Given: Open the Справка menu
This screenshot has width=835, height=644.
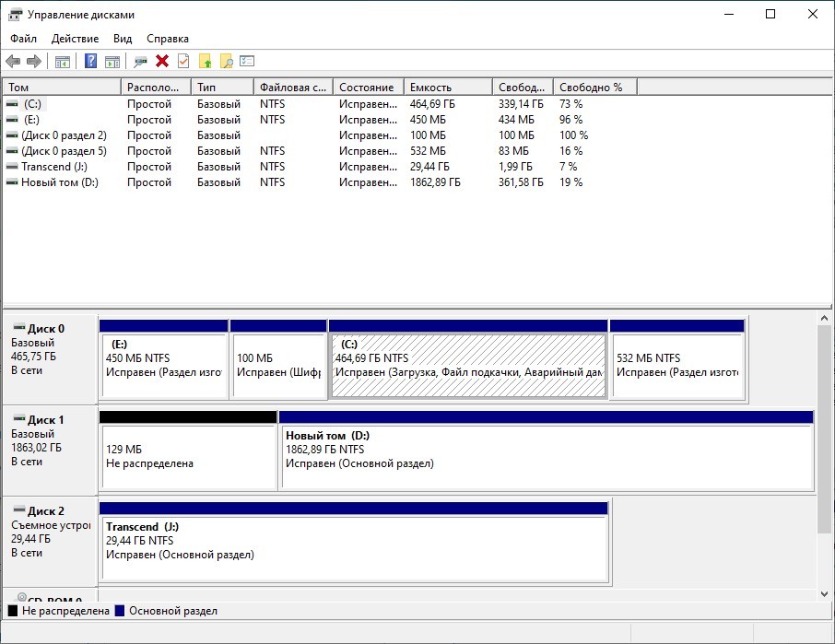Looking at the screenshot, I should (168, 39).
